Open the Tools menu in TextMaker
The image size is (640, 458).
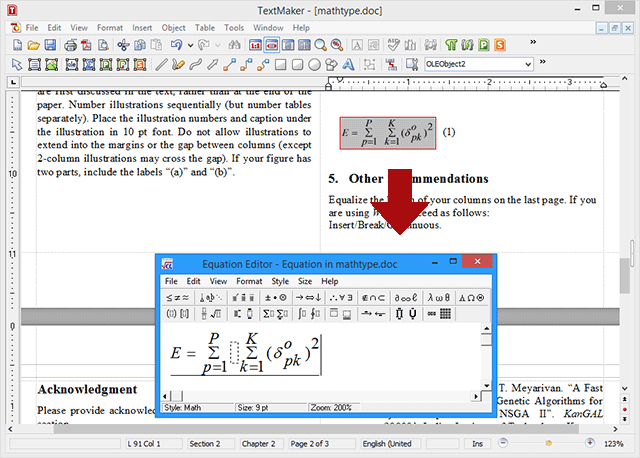234,28
